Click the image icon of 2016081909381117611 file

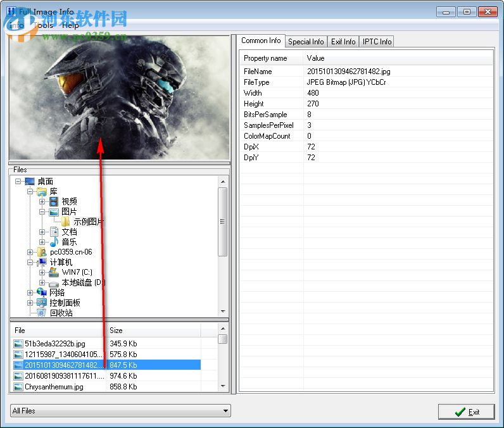click(x=18, y=376)
